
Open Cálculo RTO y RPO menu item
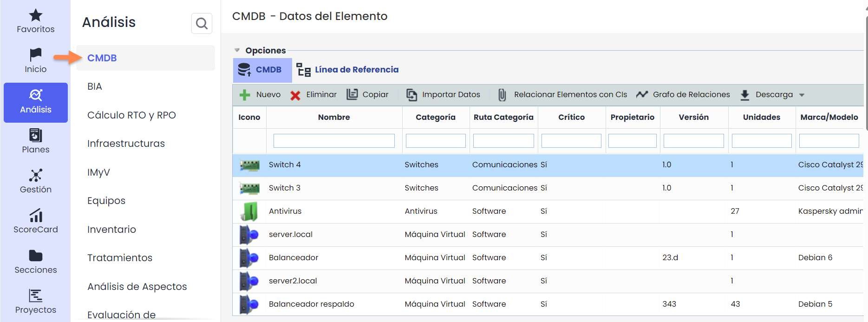coord(131,115)
